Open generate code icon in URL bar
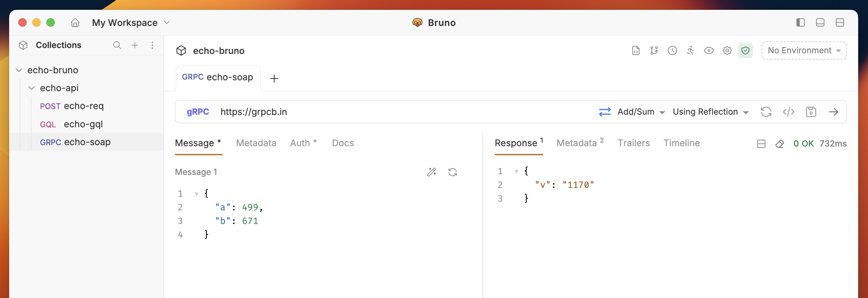The image size is (868, 298). [788, 112]
